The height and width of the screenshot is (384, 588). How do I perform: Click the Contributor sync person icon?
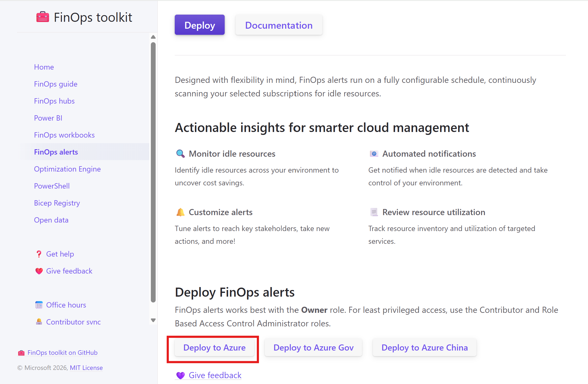[x=39, y=322]
